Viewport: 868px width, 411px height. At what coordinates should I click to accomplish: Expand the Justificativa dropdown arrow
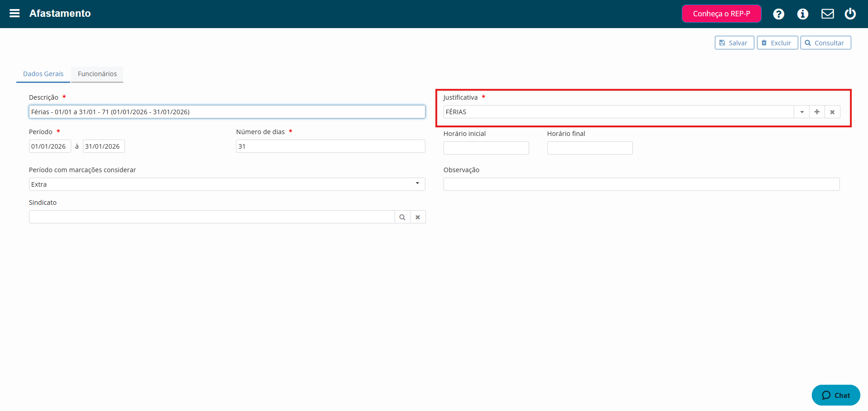click(x=802, y=112)
